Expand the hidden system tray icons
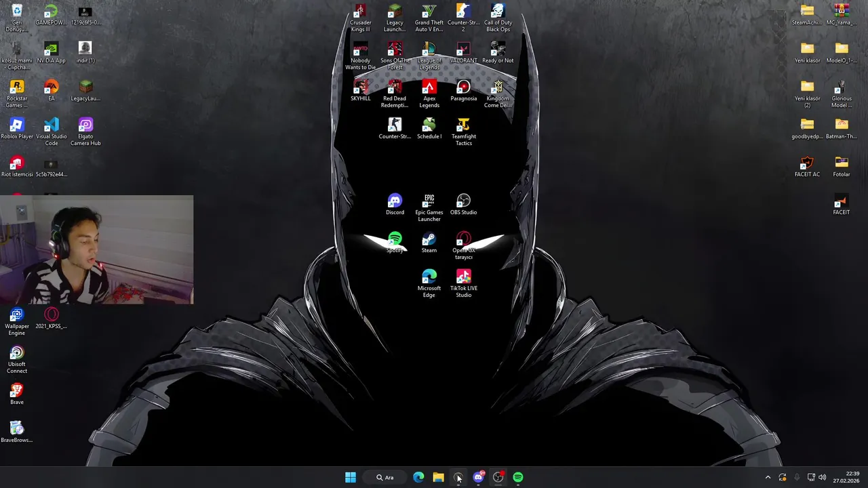Image resolution: width=868 pixels, height=488 pixels. pos(768,477)
